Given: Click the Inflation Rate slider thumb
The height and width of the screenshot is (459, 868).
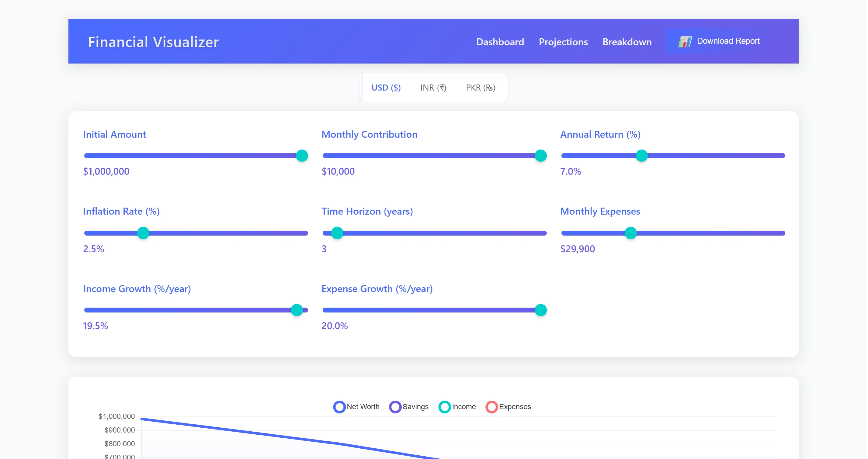Looking at the screenshot, I should point(143,233).
